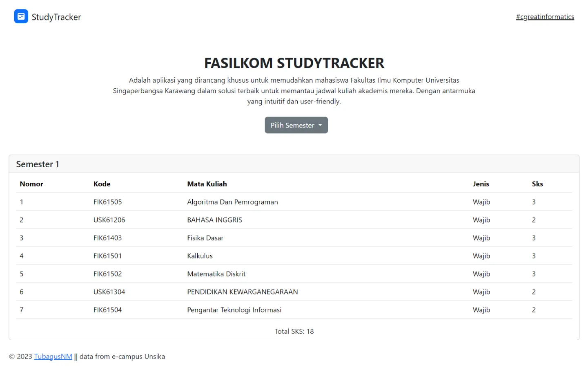Select course code FIK61504
The image size is (588, 368).
point(108,310)
